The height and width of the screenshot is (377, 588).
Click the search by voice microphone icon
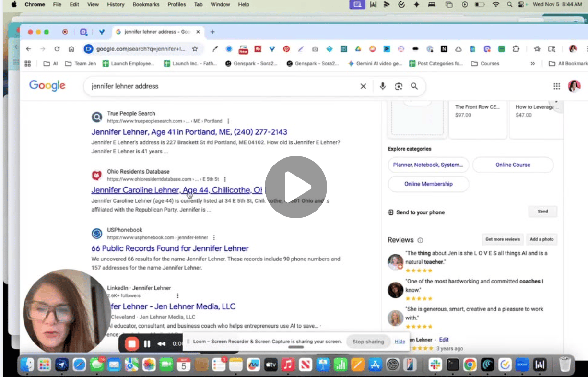383,86
